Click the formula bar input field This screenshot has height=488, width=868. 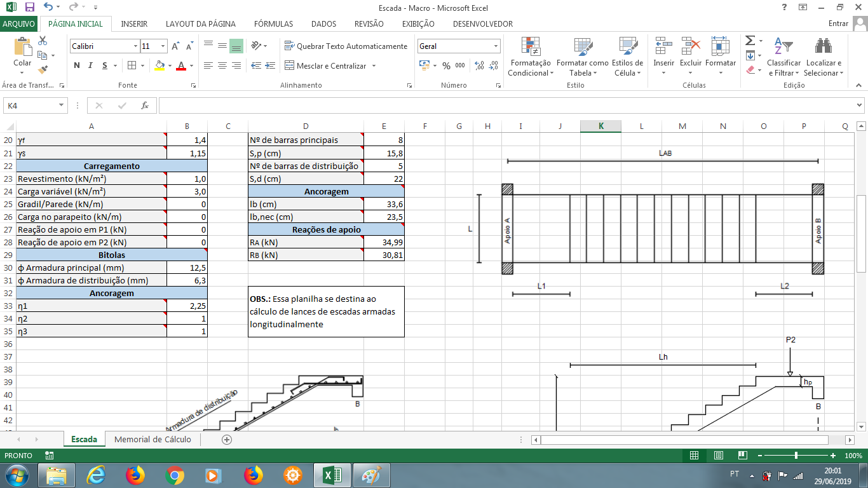pos(506,105)
